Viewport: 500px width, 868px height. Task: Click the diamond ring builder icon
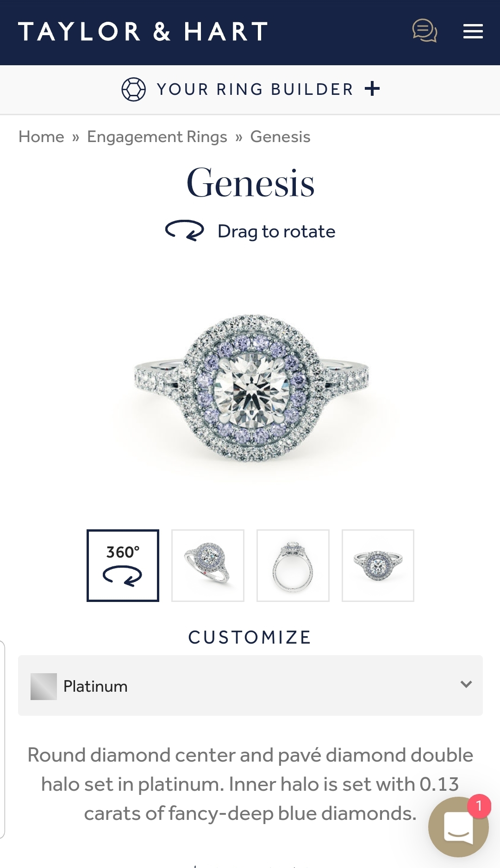click(133, 89)
